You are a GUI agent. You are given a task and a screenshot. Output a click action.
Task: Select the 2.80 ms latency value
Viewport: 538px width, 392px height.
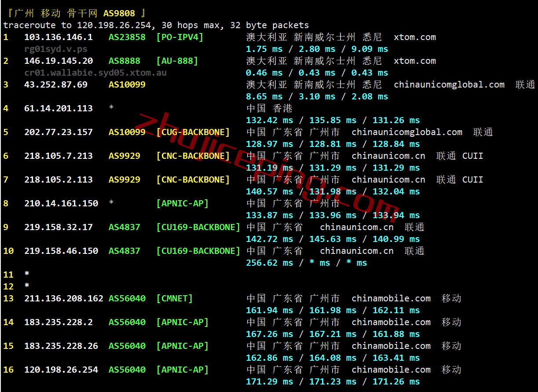317,49
